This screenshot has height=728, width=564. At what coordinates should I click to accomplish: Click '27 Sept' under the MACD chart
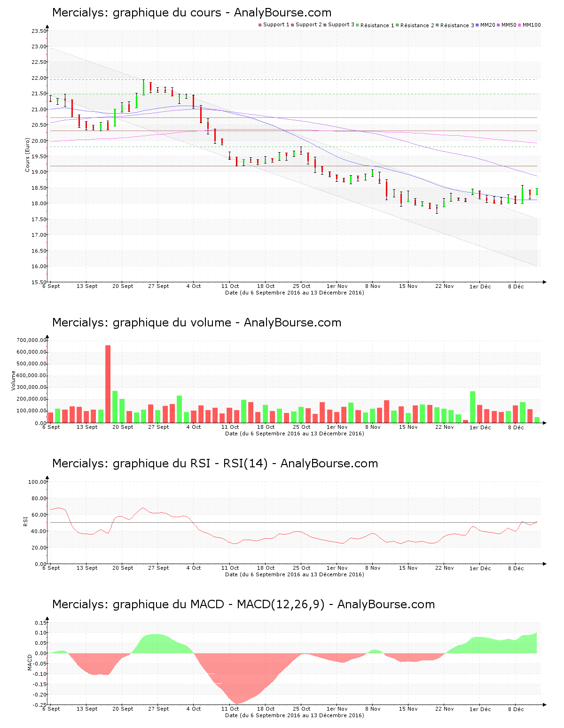pos(158,709)
